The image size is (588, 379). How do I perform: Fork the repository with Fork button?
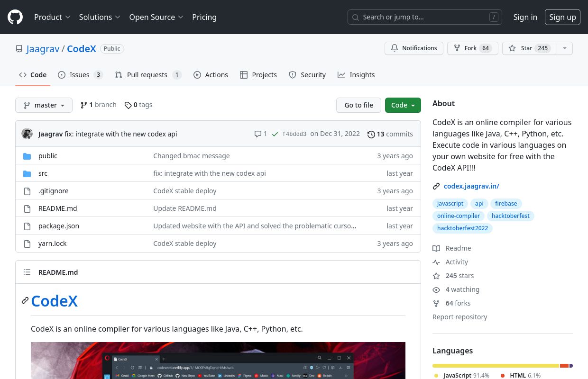pyautogui.click(x=473, y=48)
